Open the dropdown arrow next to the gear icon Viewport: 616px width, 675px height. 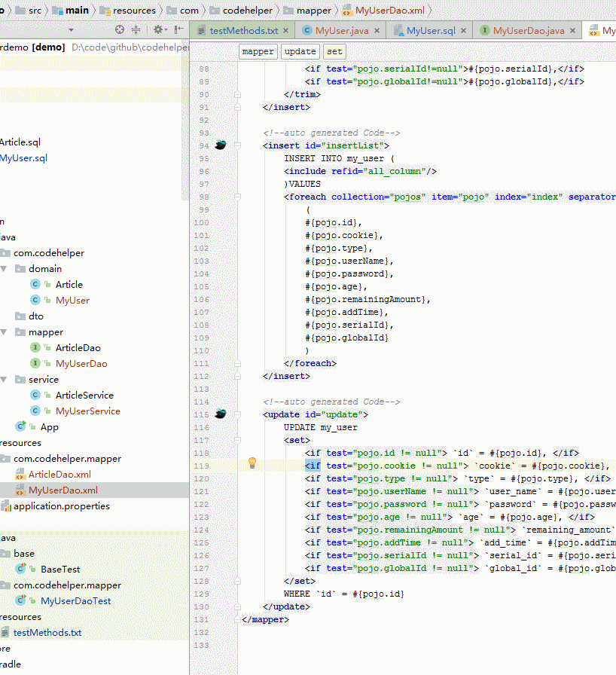[165, 30]
